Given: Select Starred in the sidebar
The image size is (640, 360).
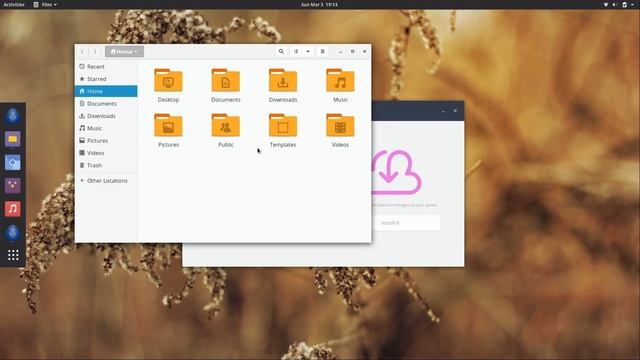Looking at the screenshot, I should click(106, 79).
